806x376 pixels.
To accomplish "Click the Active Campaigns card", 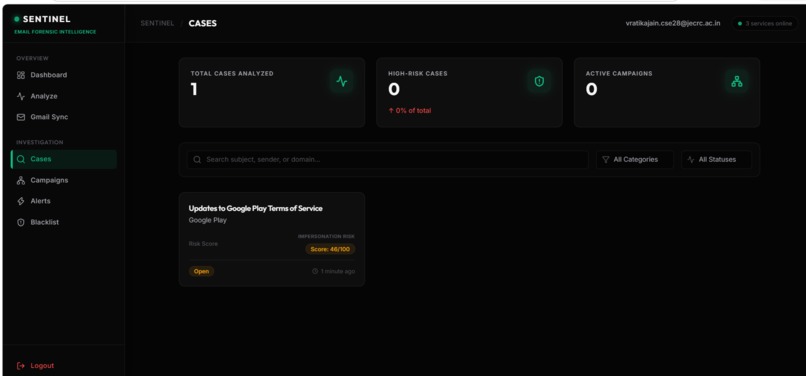I will (x=667, y=93).
